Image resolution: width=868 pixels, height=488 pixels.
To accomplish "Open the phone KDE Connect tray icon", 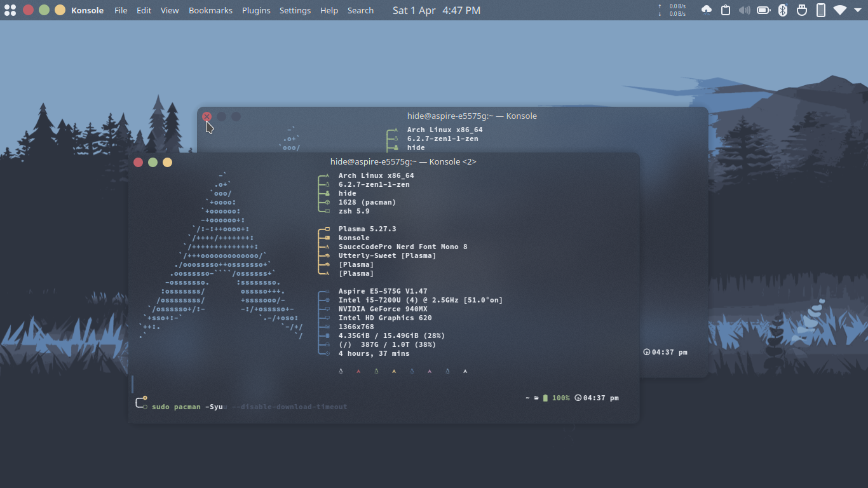I will [821, 10].
